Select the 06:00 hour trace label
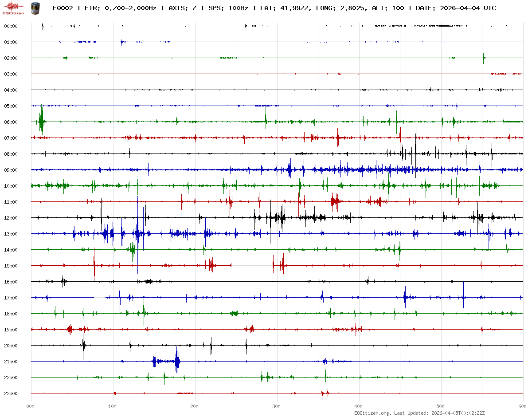Screen dimensions: 532x417 [11, 122]
